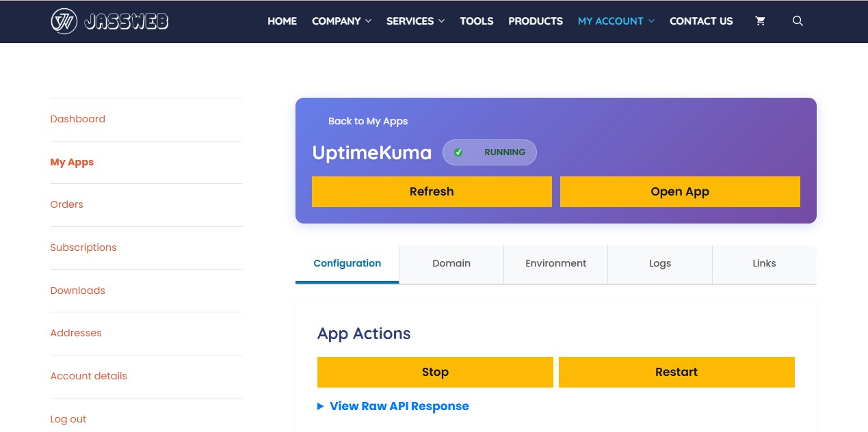Switch to the Configuration tab
The image size is (868, 432).
pyautogui.click(x=347, y=264)
